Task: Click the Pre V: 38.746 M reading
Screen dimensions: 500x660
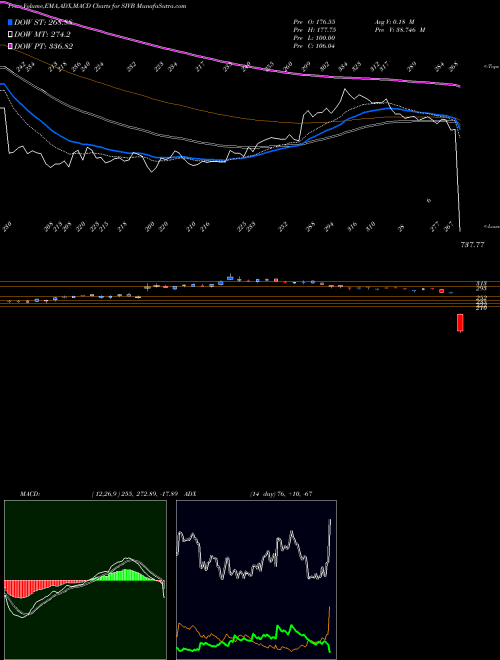Action: point(399,30)
